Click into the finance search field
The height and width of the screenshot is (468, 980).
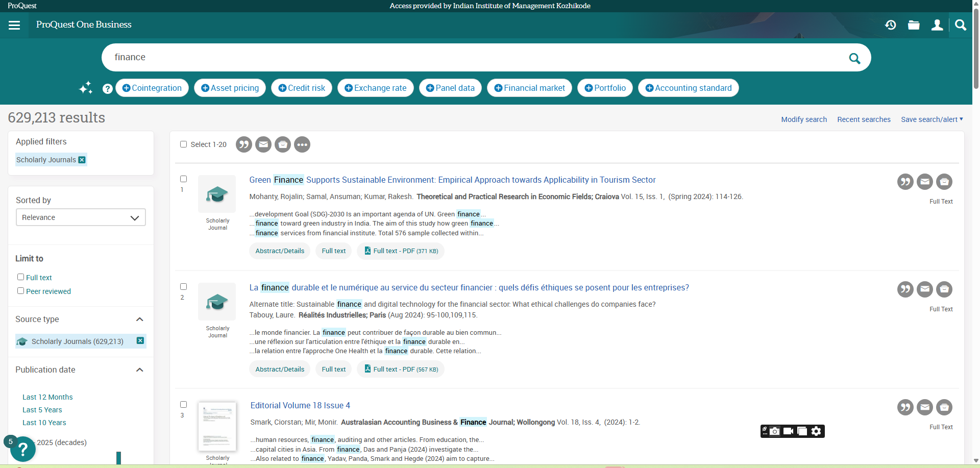pyautogui.click(x=459, y=57)
